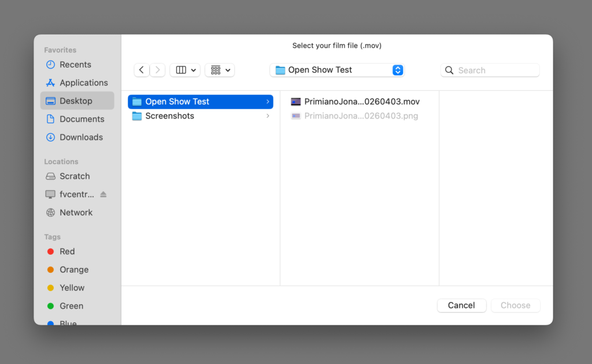Open the item grouping dropdown

pyautogui.click(x=220, y=70)
